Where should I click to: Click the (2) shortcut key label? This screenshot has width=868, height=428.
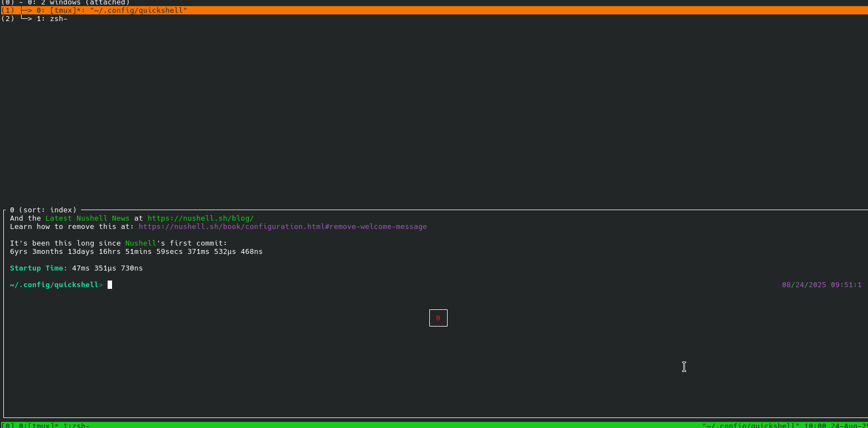click(x=8, y=19)
